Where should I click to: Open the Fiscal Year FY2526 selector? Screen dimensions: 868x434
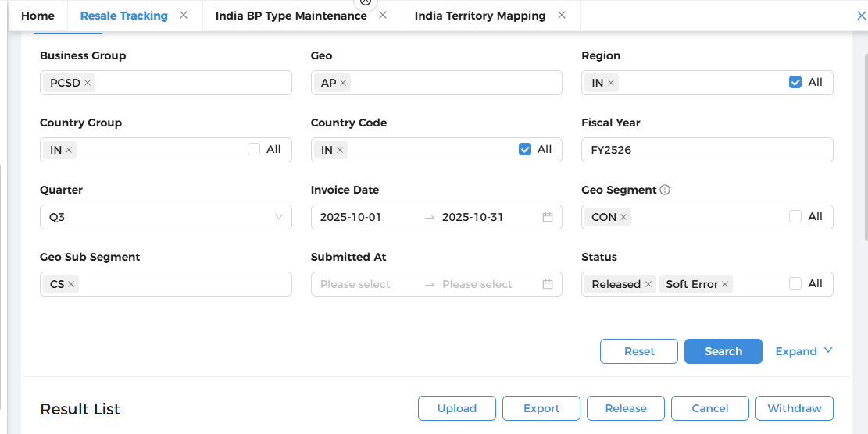click(x=706, y=150)
